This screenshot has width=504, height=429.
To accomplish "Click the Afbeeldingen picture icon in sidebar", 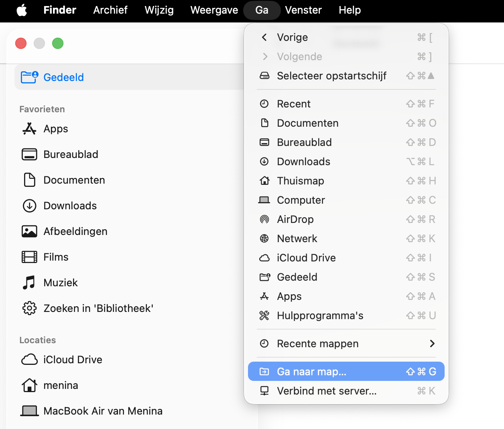I will [29, 231].
